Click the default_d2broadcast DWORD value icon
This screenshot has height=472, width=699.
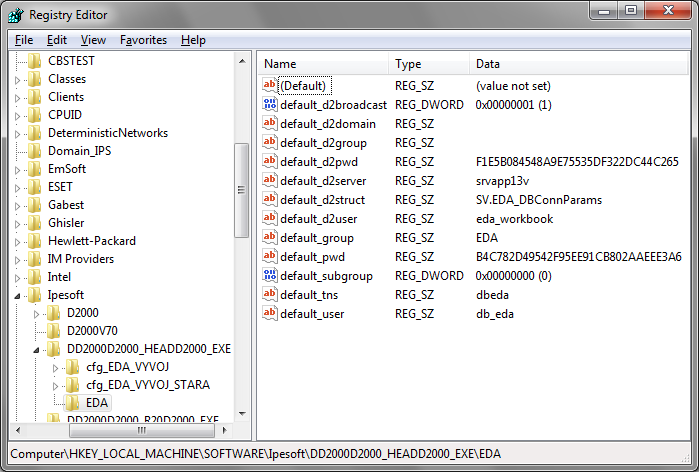pyautogui.click(x=269, y=105)
